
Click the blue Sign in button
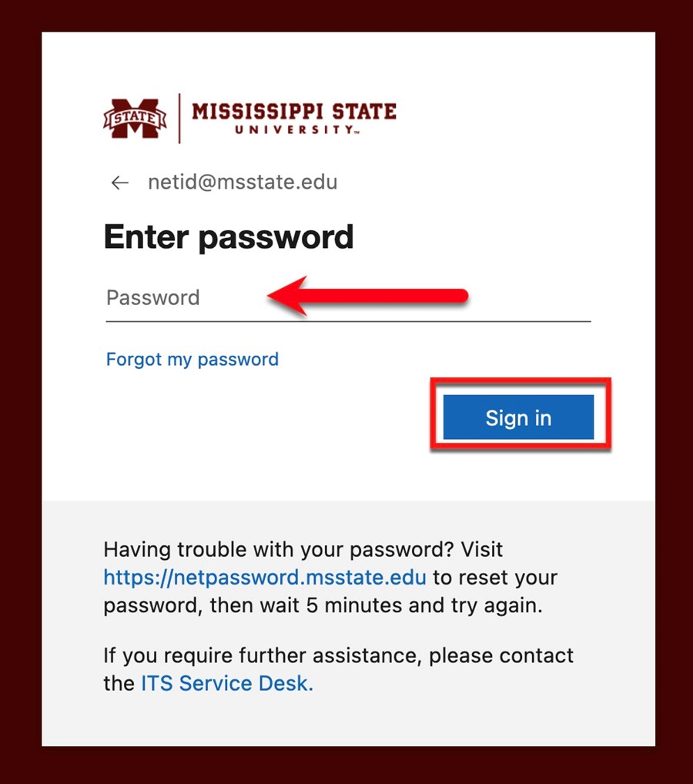pyautogui.click(x=518, y=417)
